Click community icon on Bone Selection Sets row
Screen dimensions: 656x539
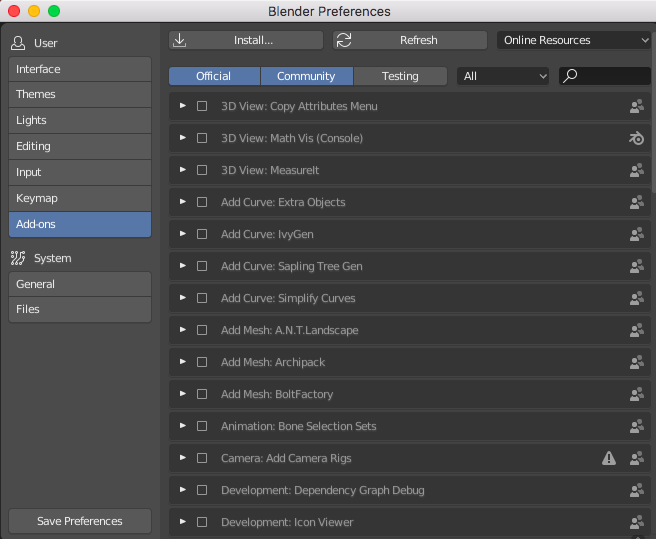click(x=637, y=426)
